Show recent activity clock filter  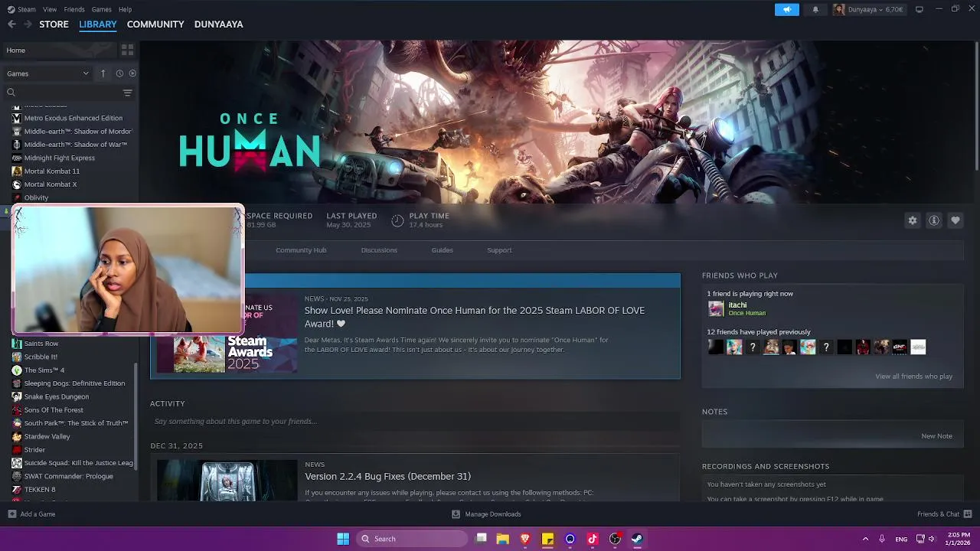point(119,73)
